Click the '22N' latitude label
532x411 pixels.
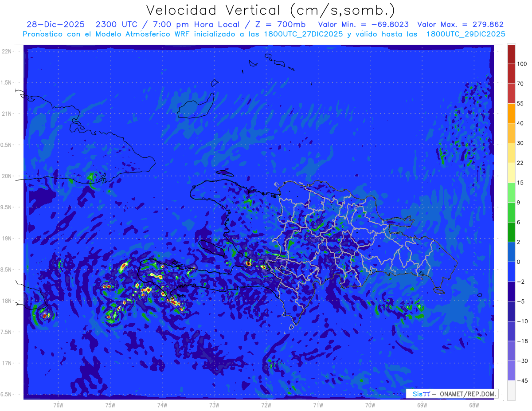(6, 51)
